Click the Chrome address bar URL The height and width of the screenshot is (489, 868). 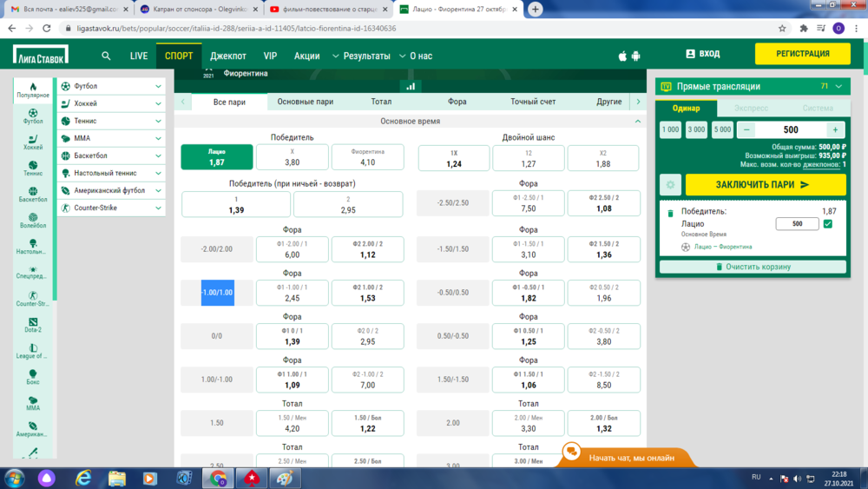(236, 29)
